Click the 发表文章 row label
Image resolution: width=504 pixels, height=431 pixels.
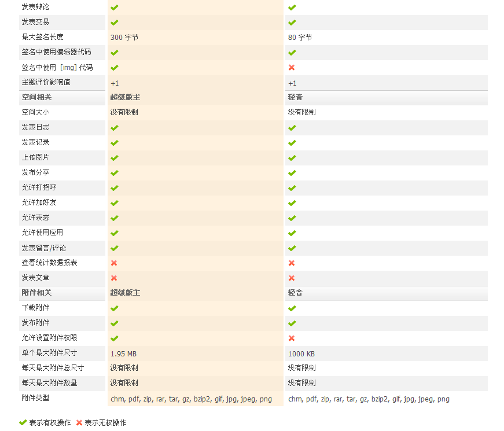tap(35, 277)
